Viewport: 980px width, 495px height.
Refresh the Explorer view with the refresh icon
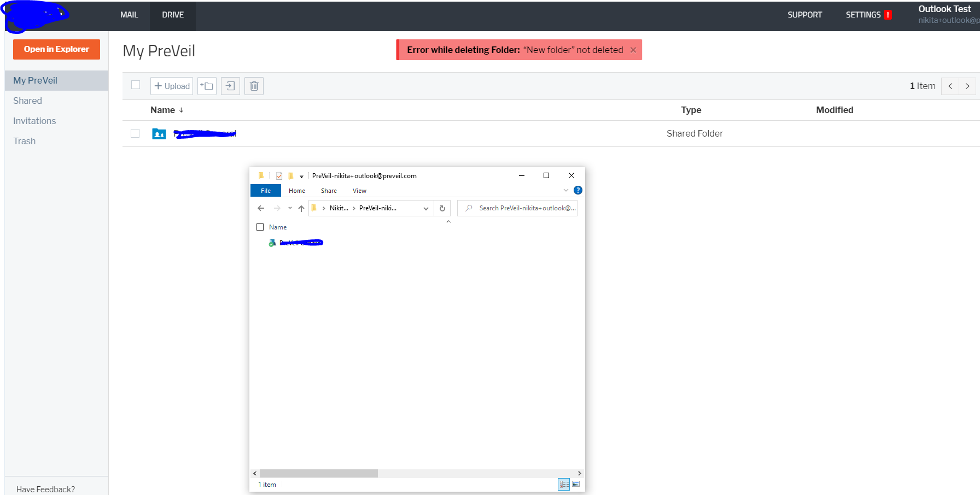tap(442, 208)
